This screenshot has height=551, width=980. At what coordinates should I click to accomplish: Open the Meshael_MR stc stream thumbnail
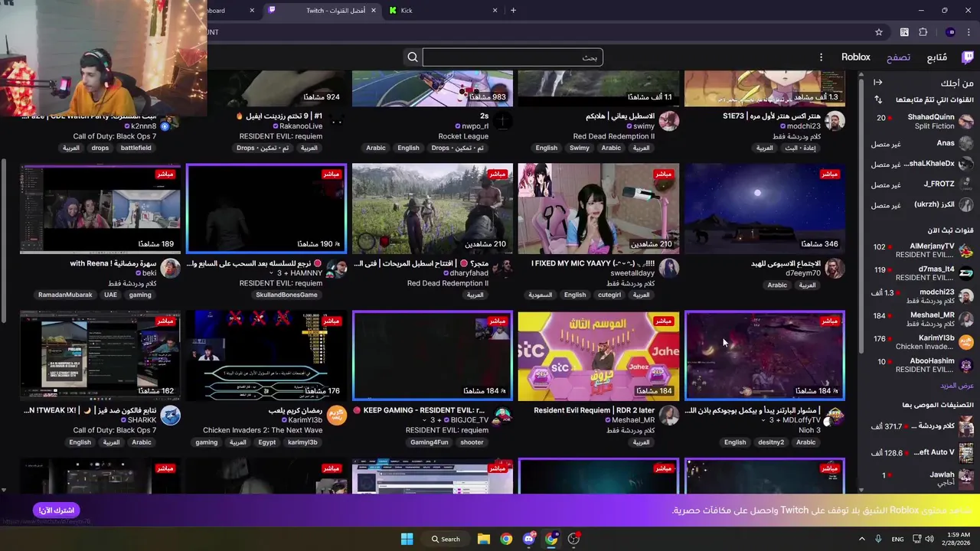point(598,355)
